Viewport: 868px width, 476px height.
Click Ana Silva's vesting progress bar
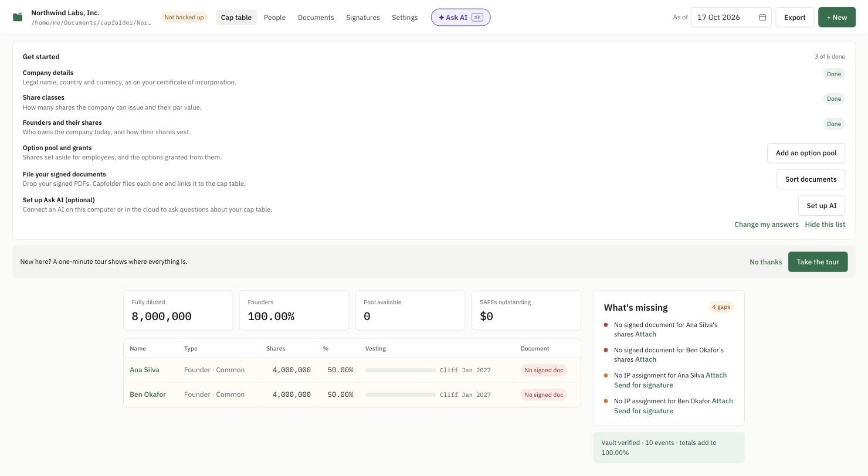coord(401,370)
